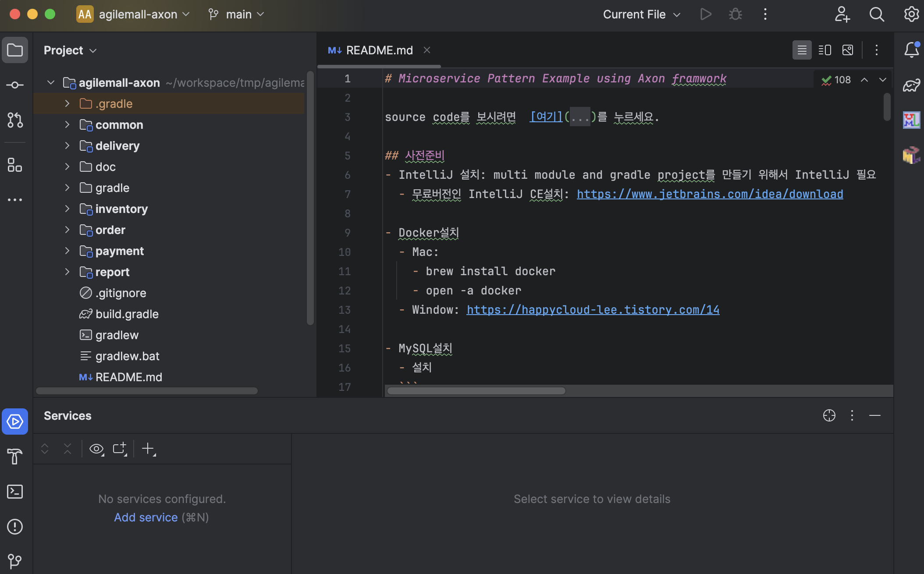924x574 pixels.
Task: Open the Problems tool window icon
Action: click(15, 527)
